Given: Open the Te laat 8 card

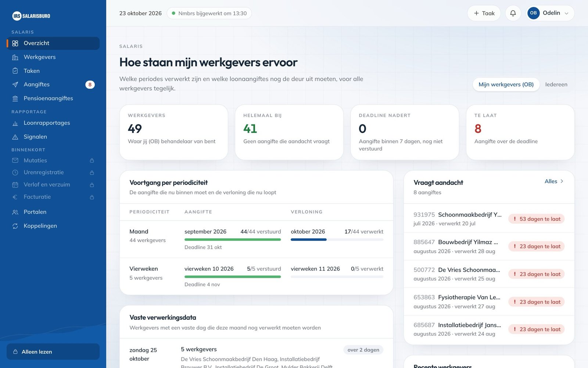Looking at the screenshot, I should [520, 132].
